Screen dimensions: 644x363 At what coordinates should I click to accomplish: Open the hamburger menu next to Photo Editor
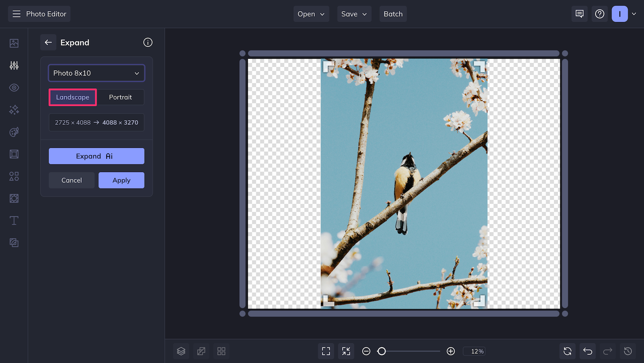(x=16, y=13)
